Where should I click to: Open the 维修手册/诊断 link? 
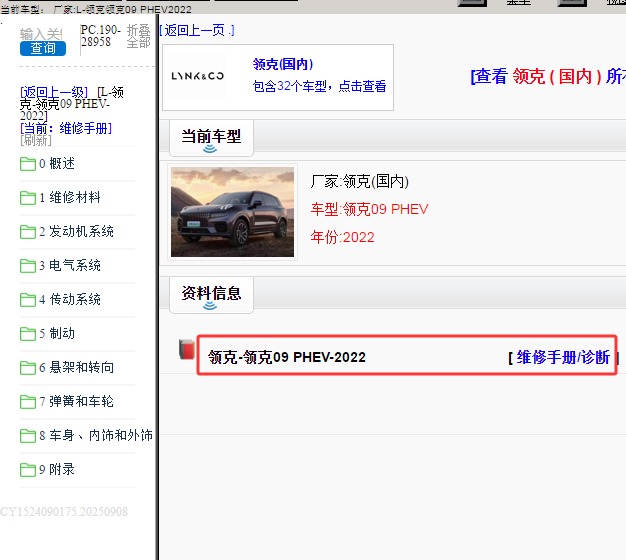click(563, 357)
